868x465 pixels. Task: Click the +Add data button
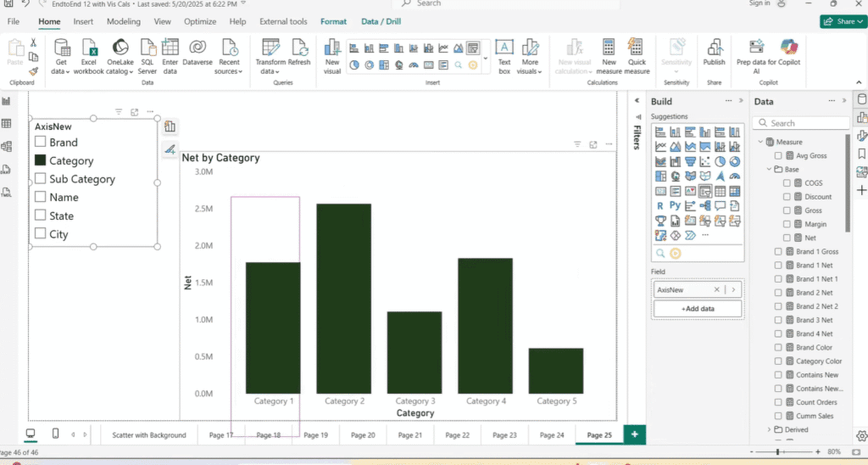pos(698,309)
